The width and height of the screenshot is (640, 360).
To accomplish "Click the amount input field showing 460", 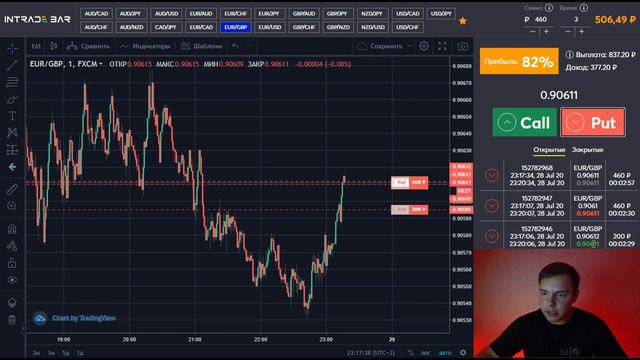I will pos(540,19).
